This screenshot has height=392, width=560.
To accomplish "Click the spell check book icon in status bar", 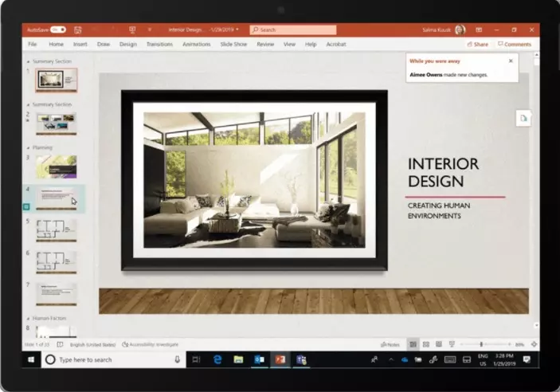I will pyautogui.click(x=60, y=344).
